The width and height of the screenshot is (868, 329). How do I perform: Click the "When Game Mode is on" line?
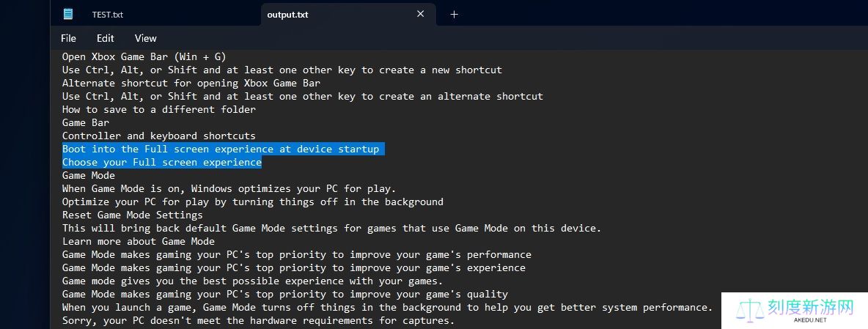coord(229,188)
